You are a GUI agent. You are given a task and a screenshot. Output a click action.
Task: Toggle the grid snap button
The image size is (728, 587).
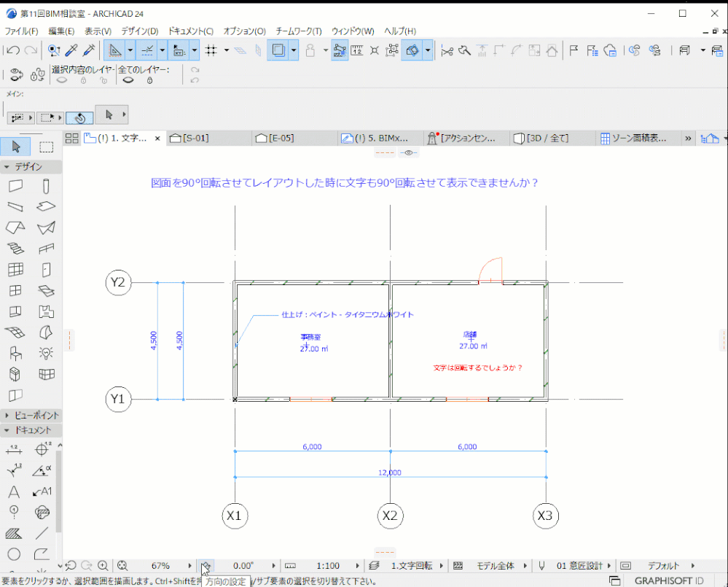211,50
